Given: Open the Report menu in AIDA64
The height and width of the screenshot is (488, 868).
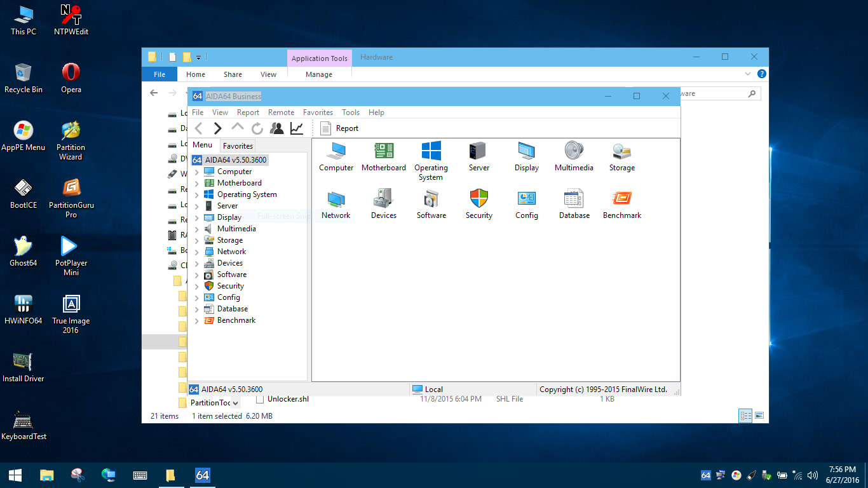Looking at the screenshot, I should tap(248, 112).
